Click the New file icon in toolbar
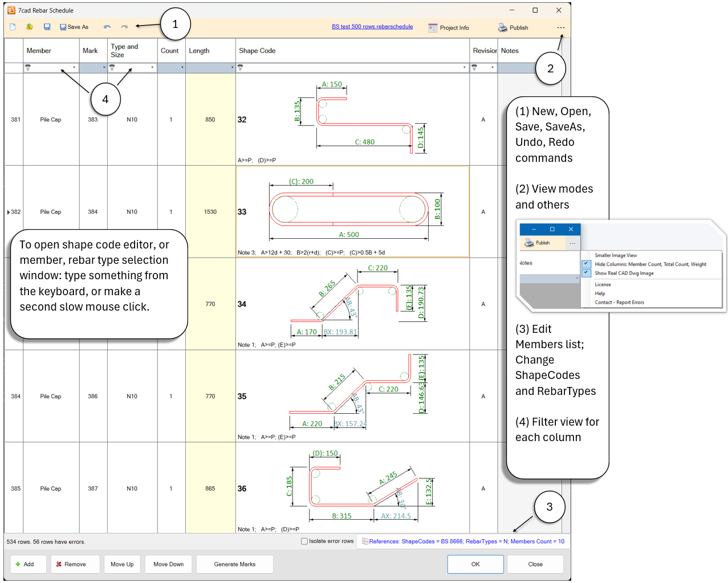 (13, 27)
